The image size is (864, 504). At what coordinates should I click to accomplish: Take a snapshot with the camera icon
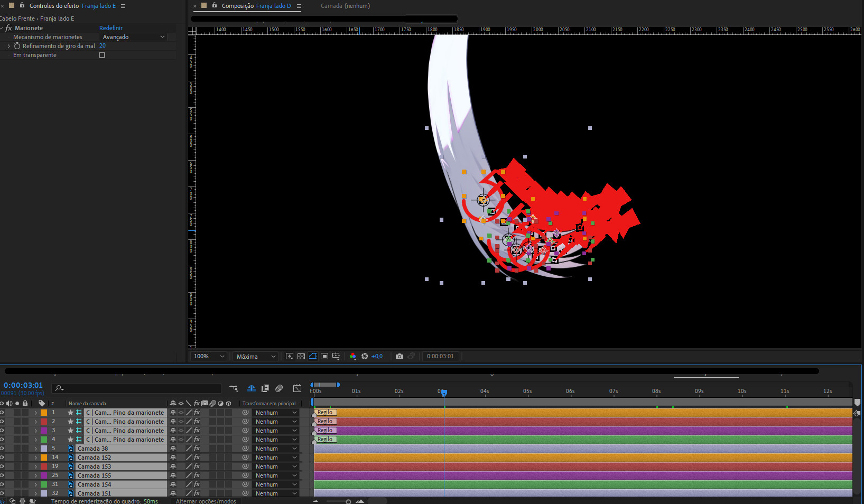coord(400,357)
